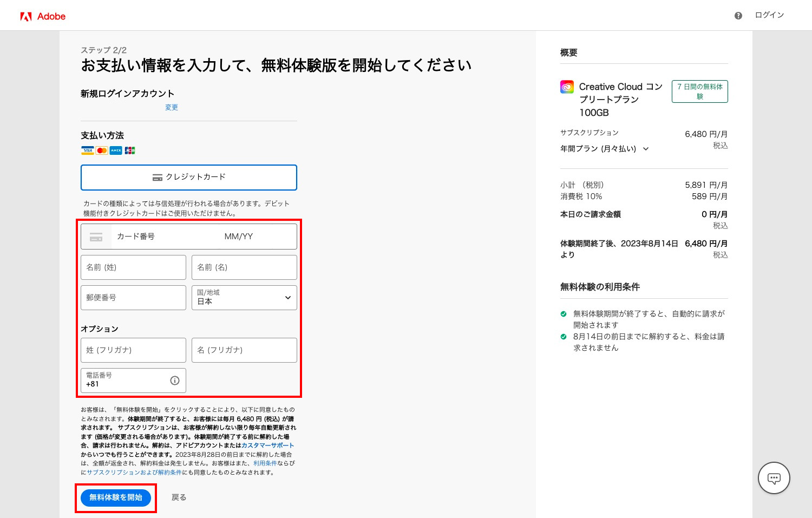Open the カスタマーサポート link
The image size is (812, 518).
pos(267,445)
